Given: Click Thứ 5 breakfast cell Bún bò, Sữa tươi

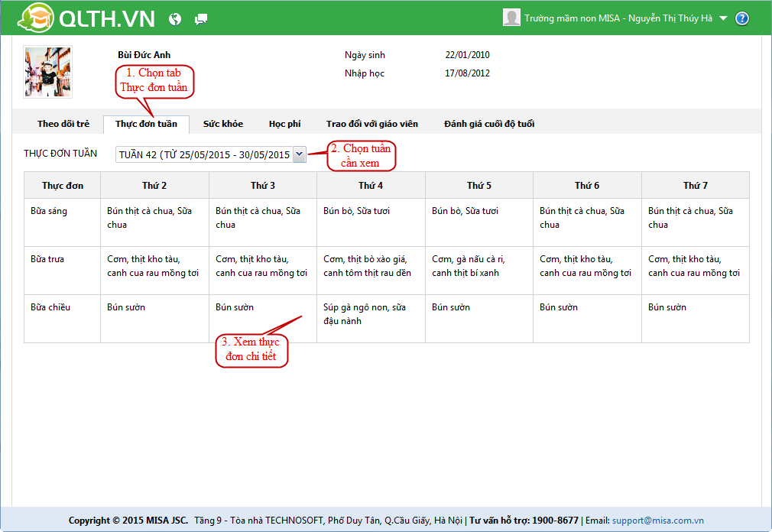Looking at the screenshot, I should [x=479, y=222].
